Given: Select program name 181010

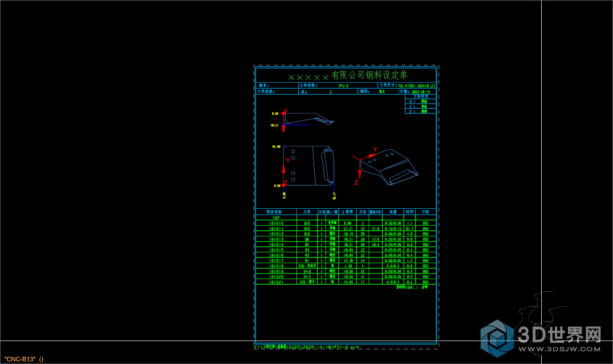Looking at the screenshot, I should [x=276, y=223].
